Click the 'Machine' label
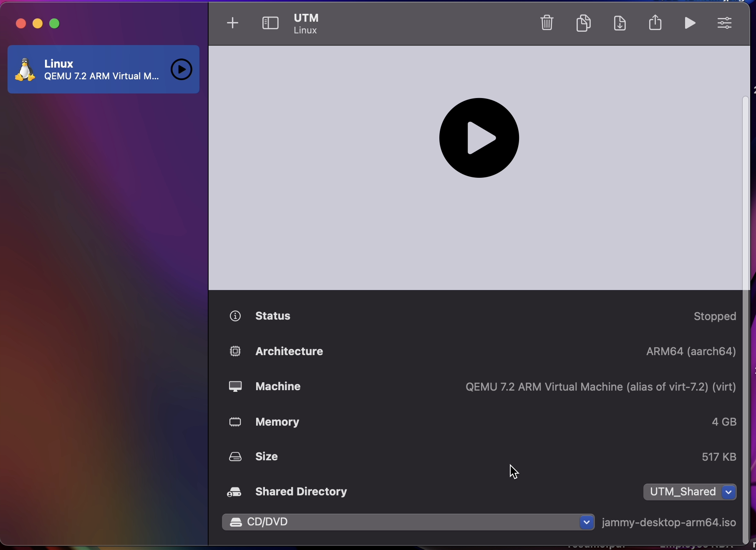Screen dimensions: 756x550 click(x=278, y=387)
